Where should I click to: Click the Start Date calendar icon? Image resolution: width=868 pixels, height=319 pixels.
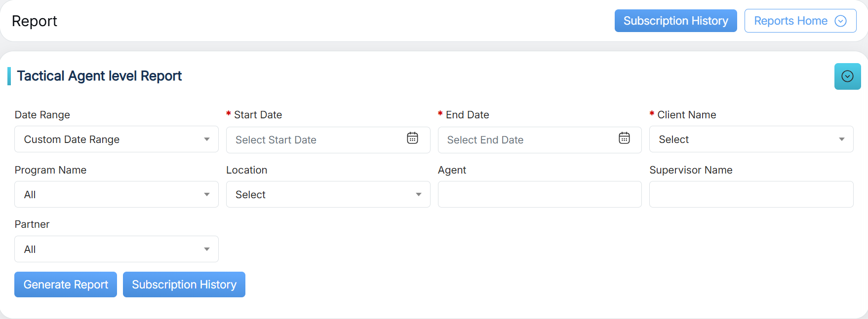(x=412, y=139)
